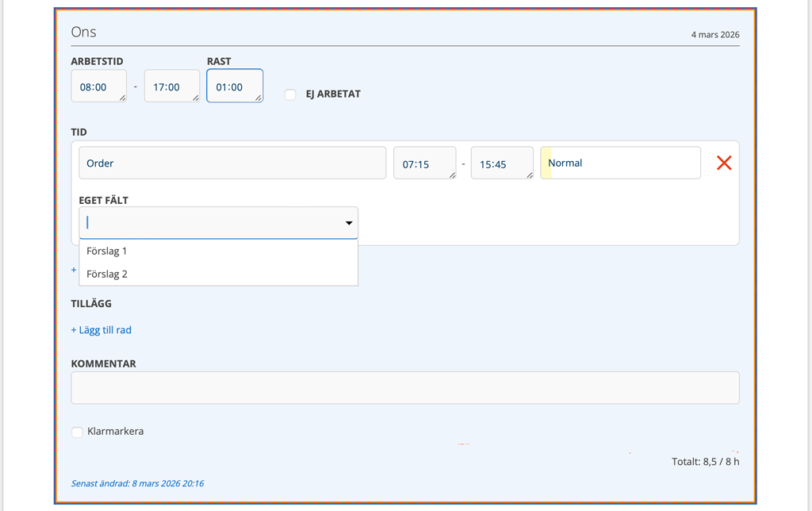Viewport: 812px width, 511px height.
Task: Enable the Klarmarkera checkbox
Action: pos(77,432)
